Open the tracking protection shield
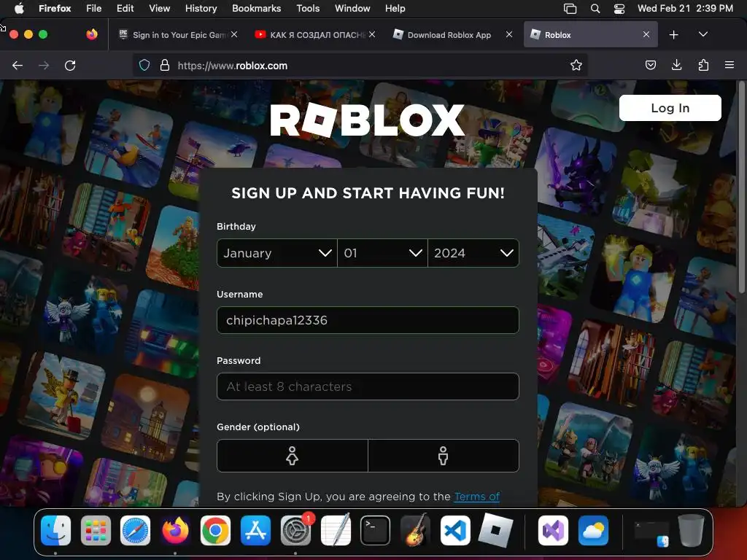747x560 pixels. point(144,65)
